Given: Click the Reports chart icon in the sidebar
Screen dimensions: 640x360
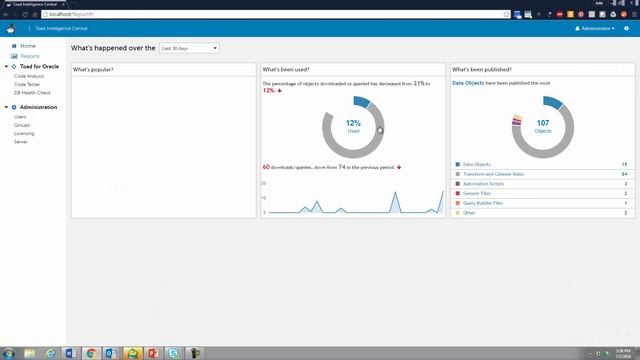Looking at the screenshot, I should tap(14, 56).
